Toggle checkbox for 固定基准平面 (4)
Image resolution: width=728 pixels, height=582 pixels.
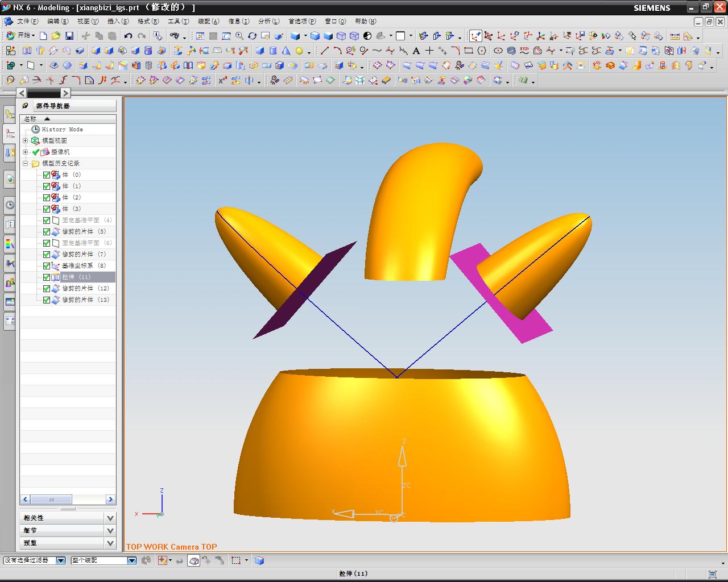pyautogui.click(x=47, y=220)
